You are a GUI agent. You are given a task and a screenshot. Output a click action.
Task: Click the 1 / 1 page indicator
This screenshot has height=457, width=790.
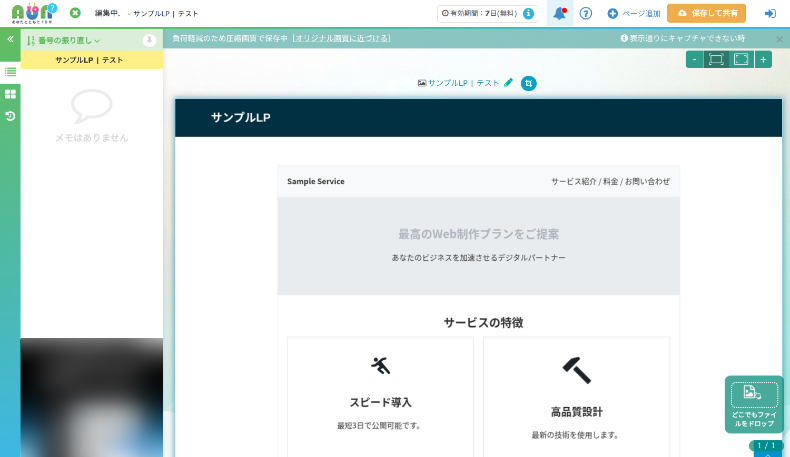coord(766,445)
